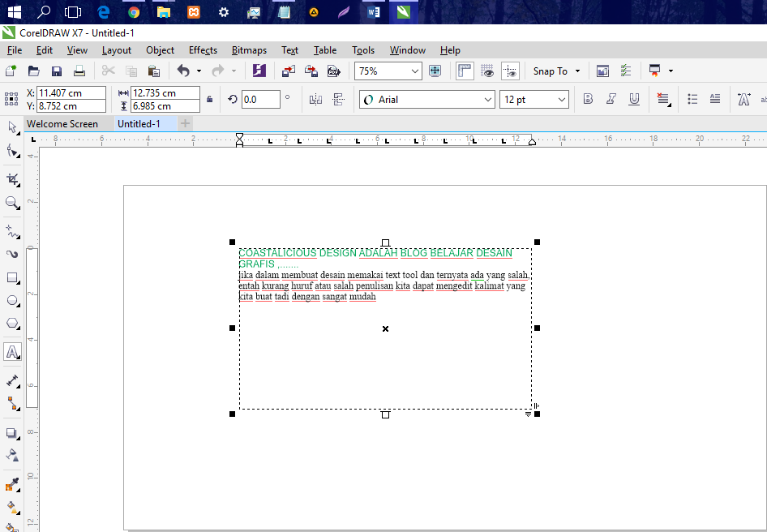Open the Bitmaps menu
The height and width of the screenshot is (532, 767).
coord(248,50)
